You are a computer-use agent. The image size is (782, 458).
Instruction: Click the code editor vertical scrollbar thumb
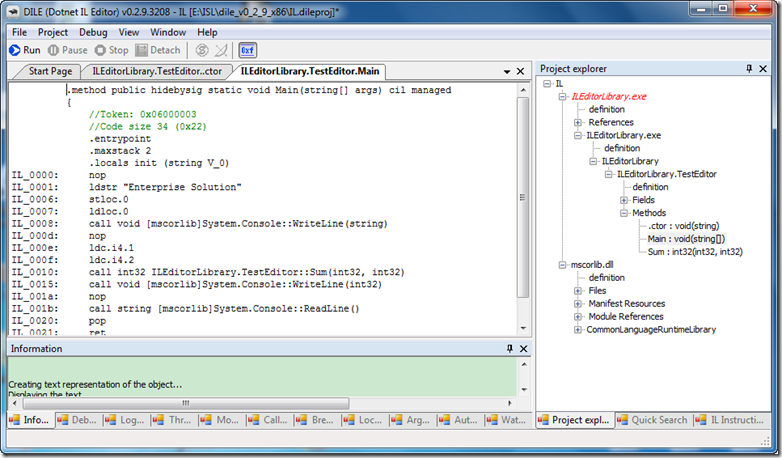[x=523, y=198]
